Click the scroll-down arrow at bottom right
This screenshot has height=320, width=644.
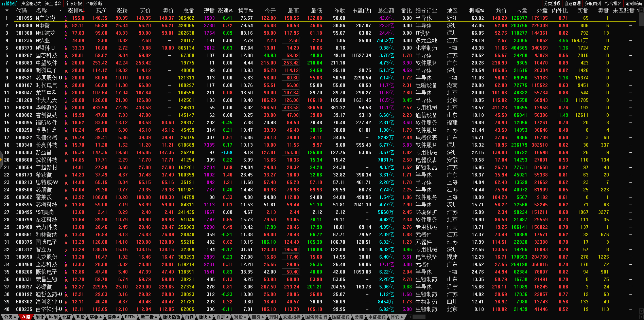coord(641,311)
